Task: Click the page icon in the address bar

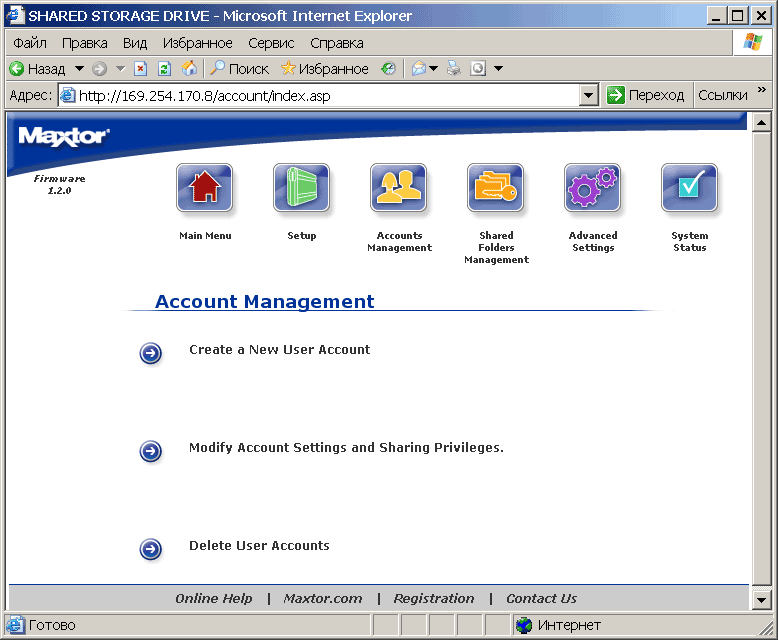Action: point(67,95)
